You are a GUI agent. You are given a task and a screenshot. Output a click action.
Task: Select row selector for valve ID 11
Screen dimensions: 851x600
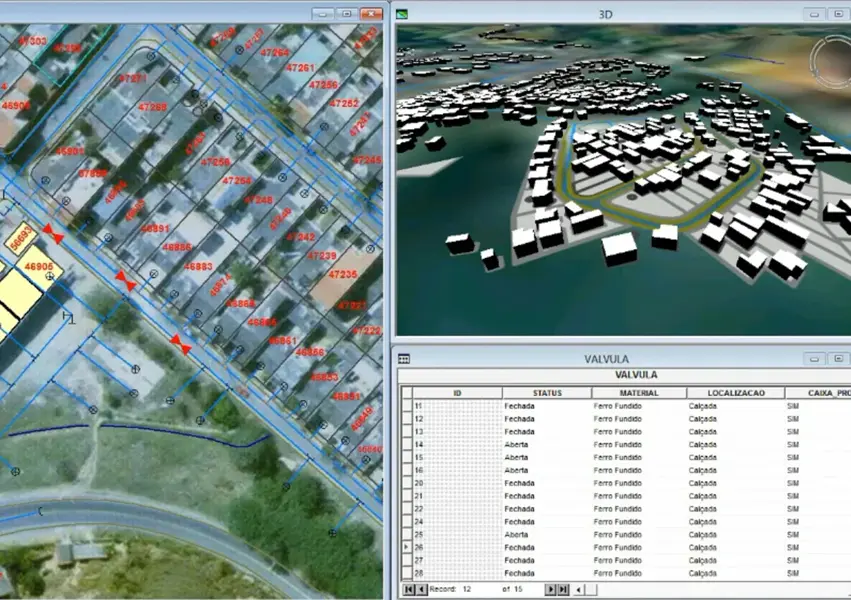(x=407, y=406)
